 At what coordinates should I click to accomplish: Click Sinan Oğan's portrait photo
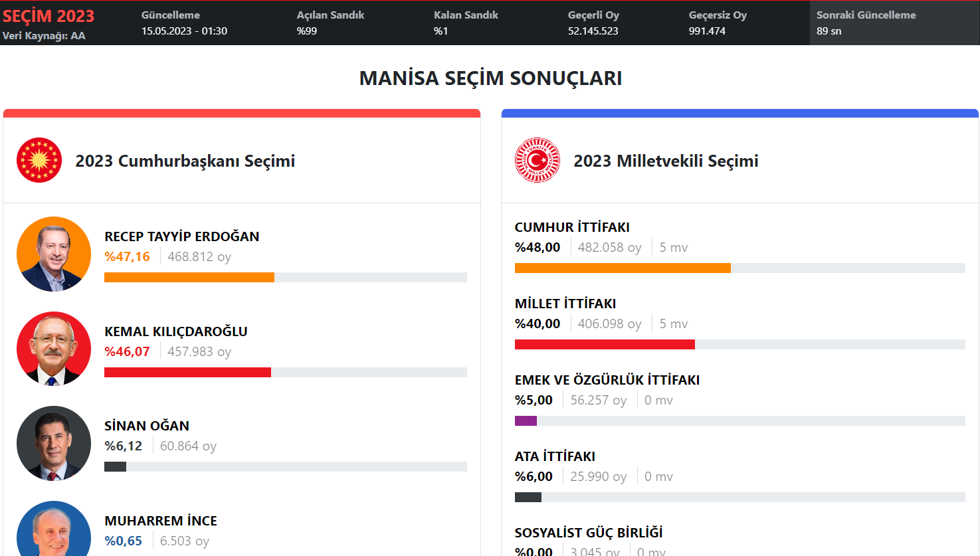pos(54,443)
